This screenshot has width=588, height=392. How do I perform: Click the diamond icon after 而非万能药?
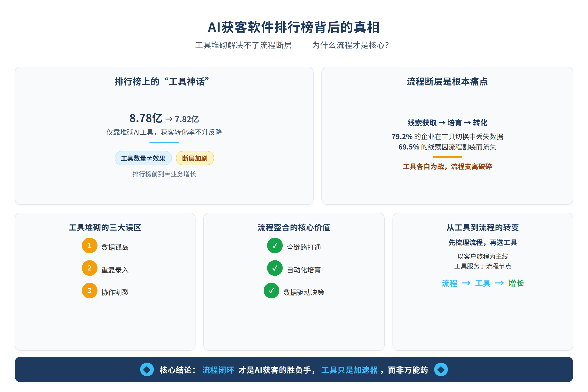[x=441, y=369]
